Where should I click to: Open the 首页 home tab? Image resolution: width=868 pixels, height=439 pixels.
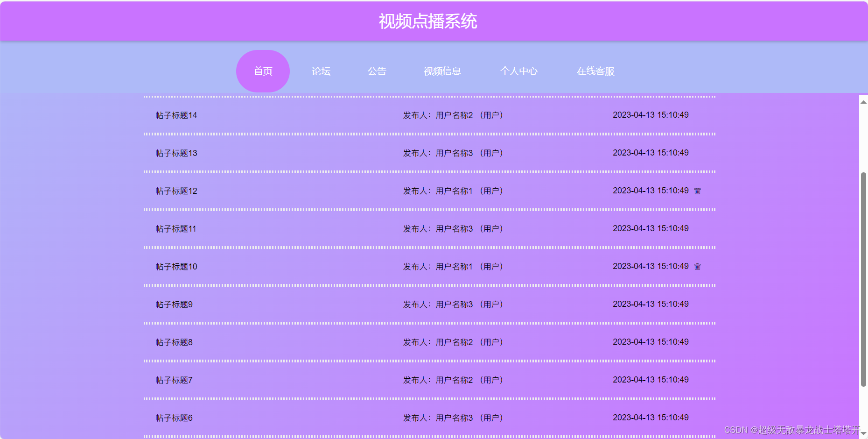pos(263,71)
